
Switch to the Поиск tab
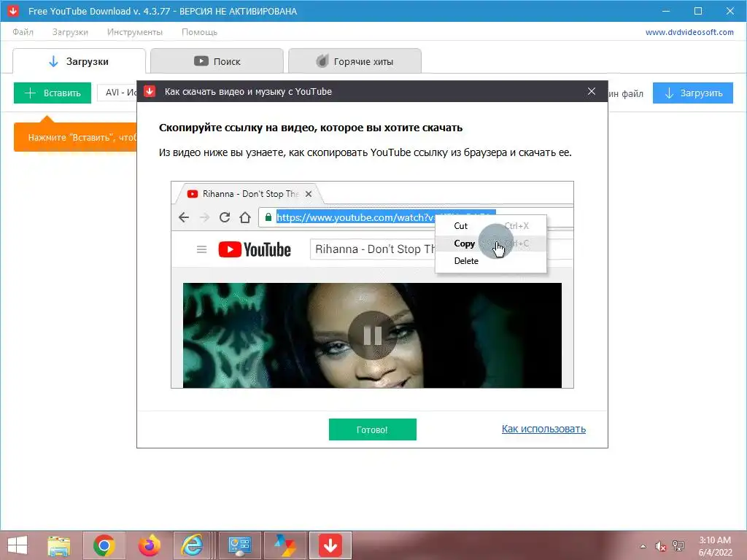(217, 61)
